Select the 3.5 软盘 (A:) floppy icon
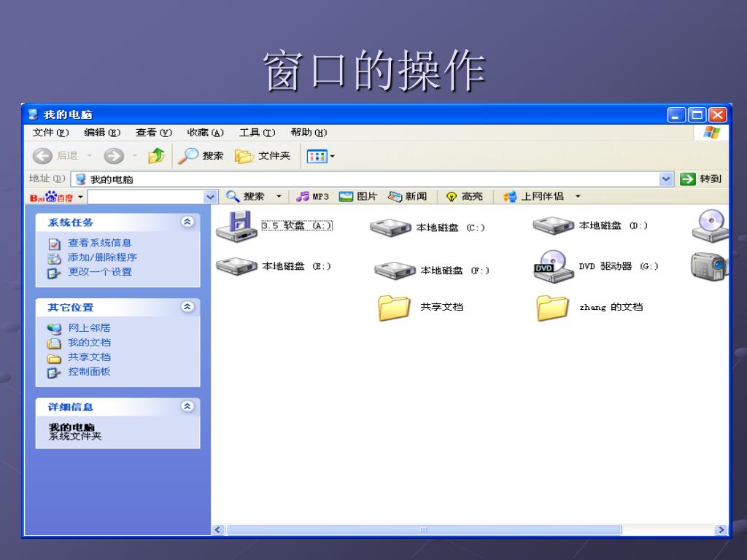This screenshot has width=747, height=560. point(237,226)
